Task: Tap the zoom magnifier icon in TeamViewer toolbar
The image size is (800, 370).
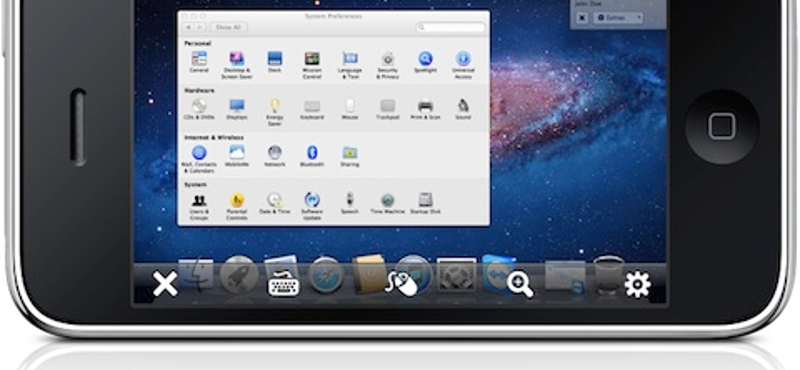Action: point(520,284)
